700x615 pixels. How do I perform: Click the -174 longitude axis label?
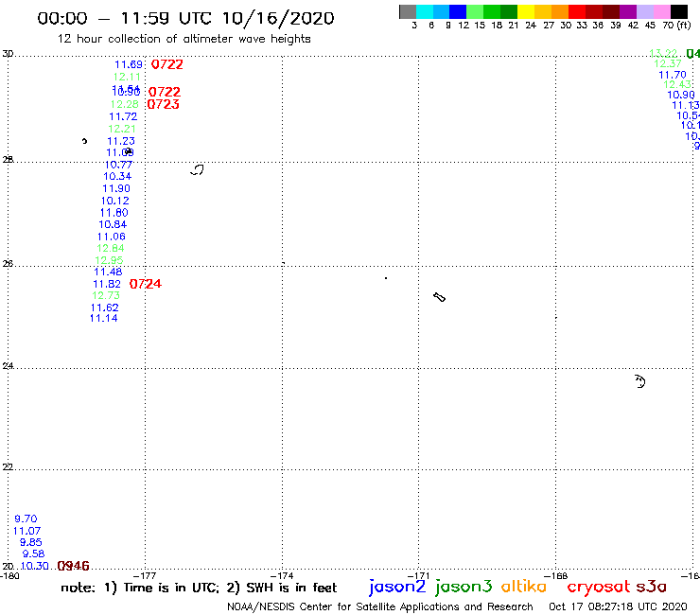pyautogui.click(x=282, y=576)
